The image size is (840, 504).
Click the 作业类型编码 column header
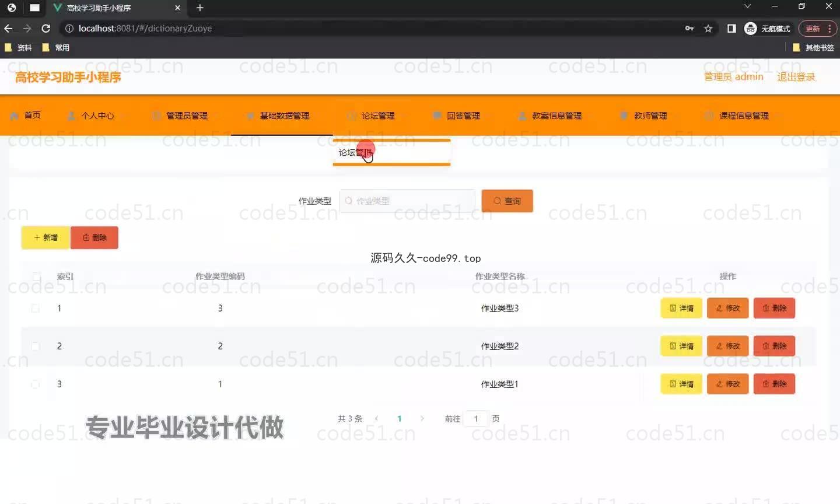pos(220,276)
